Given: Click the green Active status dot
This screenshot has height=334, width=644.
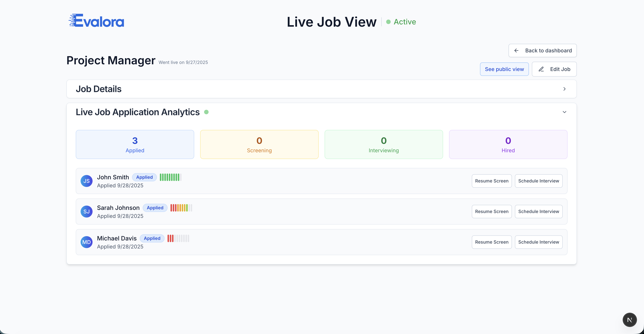Looking at the screenshot, I should pos(388,22).
